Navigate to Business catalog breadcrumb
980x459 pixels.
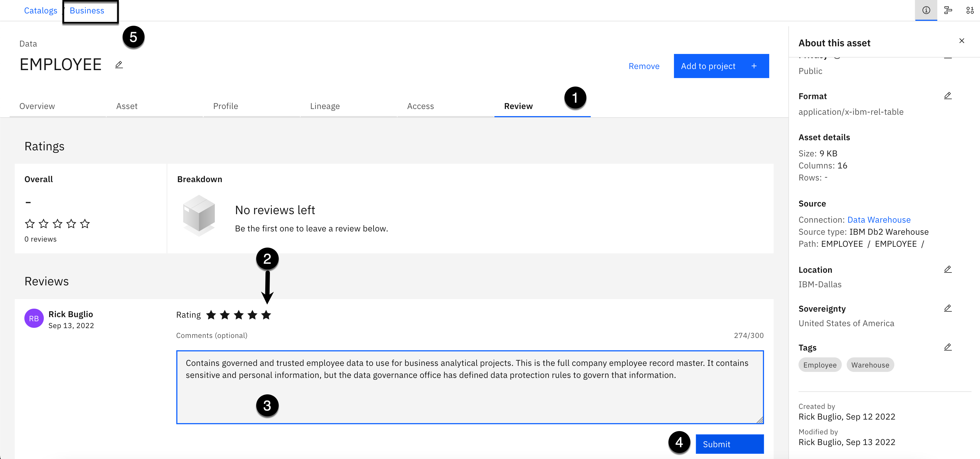[87, 11]
